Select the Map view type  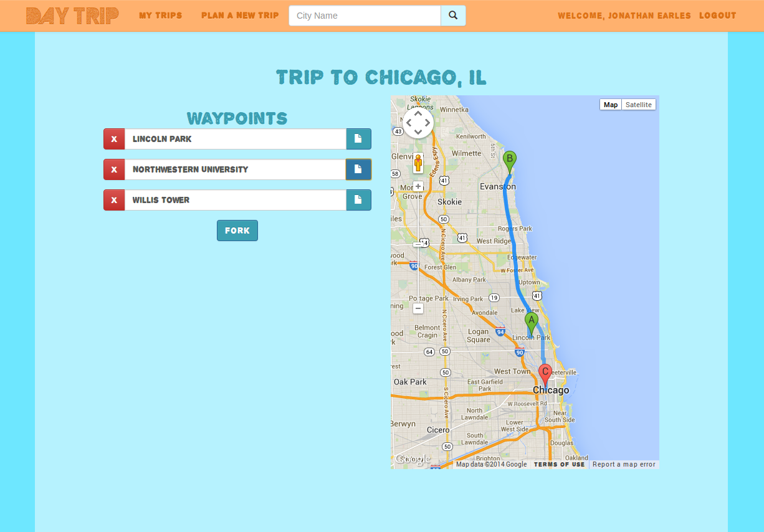click(x=611, y=105)
